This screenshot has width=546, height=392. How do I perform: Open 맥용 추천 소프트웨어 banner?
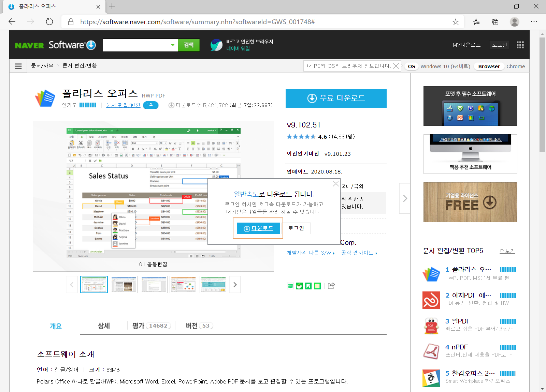tap(470, 154)
